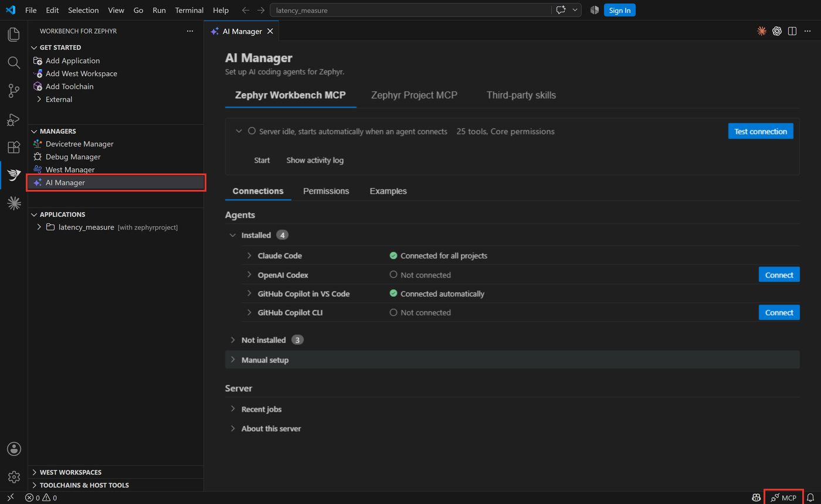This screenshot has height=504, width=821.
Task: Open the Permissions tab
Action: (326, 191)
